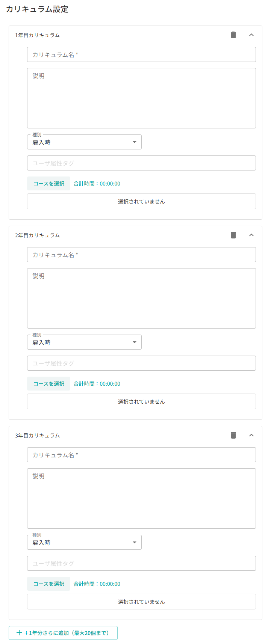The width and height of the screenshot is (271, 644).
Task: Collapse the 3年目カリキュラム panel
Action: [251, 435]
